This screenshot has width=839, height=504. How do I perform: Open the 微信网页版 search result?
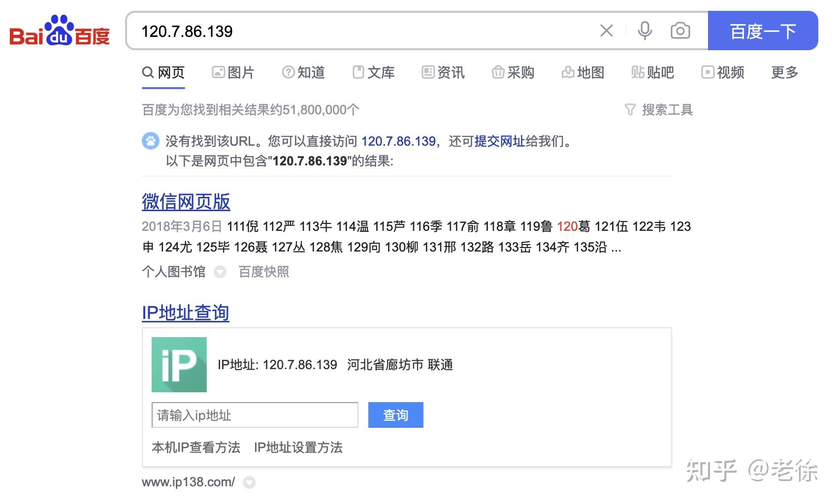point(185,202)
